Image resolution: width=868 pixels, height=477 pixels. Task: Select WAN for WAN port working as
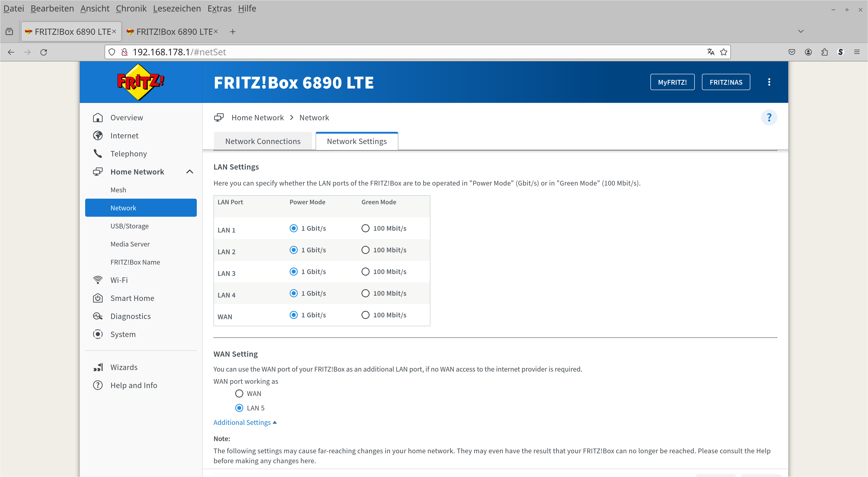(239, 393)
